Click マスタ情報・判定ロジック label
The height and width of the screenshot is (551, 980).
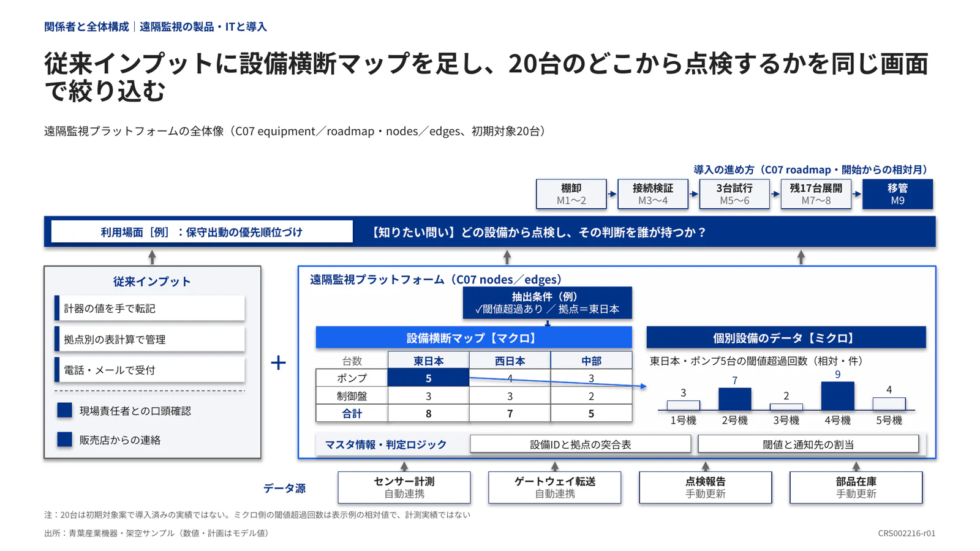coord(385,444)
